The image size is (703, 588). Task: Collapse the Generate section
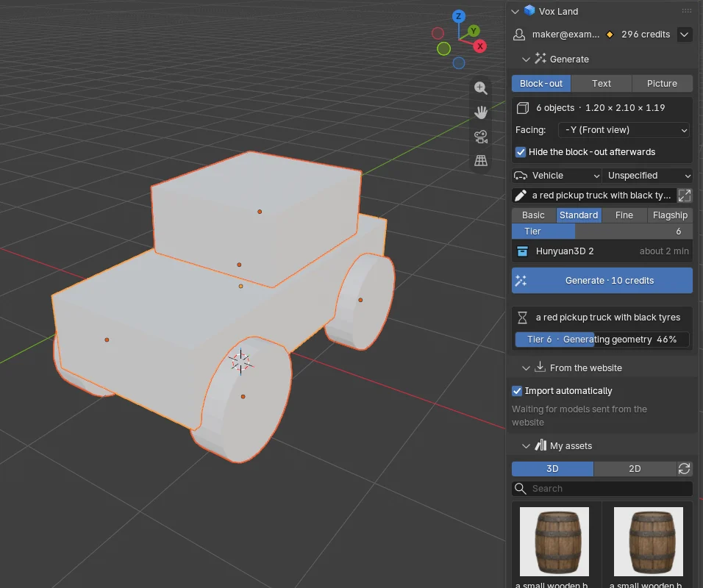(526, 59)
